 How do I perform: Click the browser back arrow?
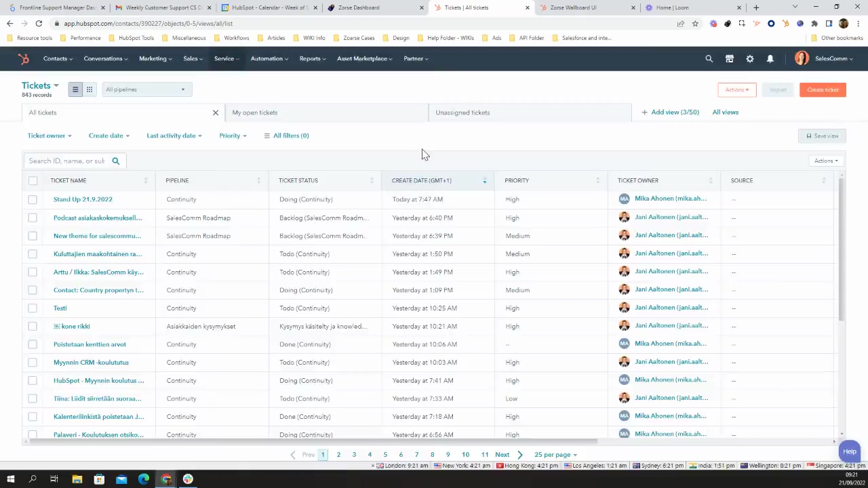pyautogui.click(x=9, y=23)
